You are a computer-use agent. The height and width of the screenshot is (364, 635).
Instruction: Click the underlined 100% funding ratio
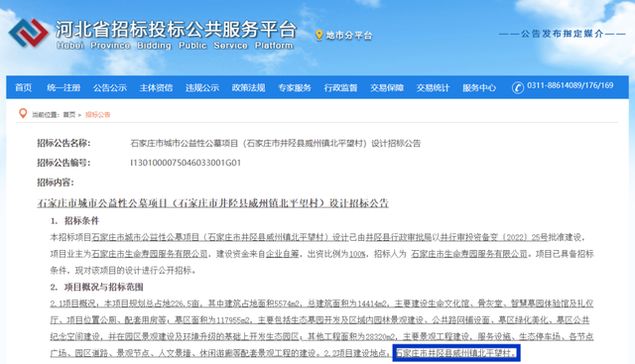click(x=357, y=254)
